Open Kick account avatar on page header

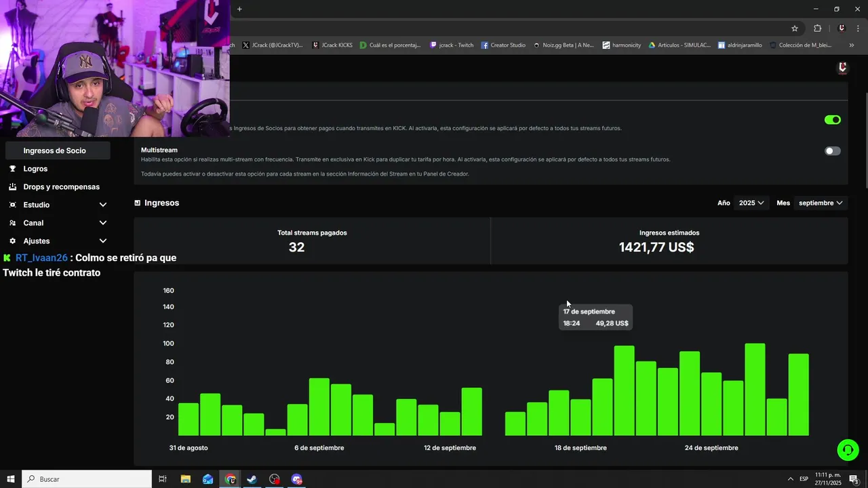coord(843,68)
